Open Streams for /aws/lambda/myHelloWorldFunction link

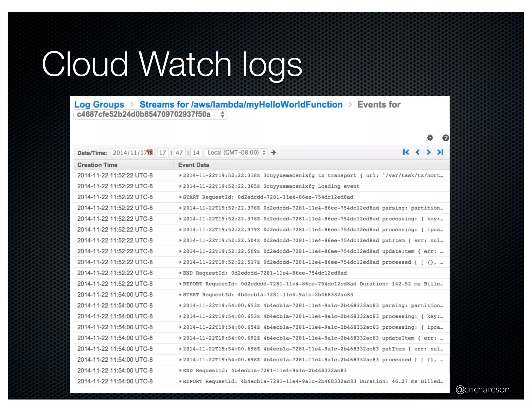241,104
